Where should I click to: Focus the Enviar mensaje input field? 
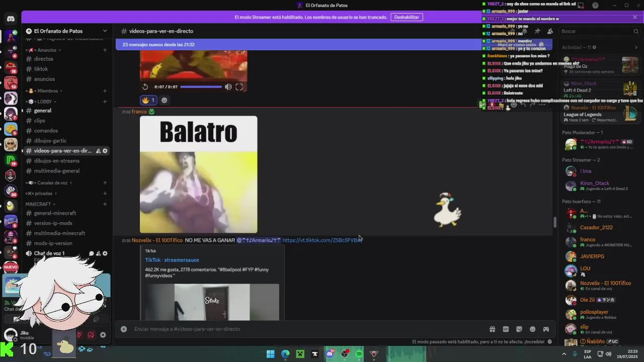point(307,329)
